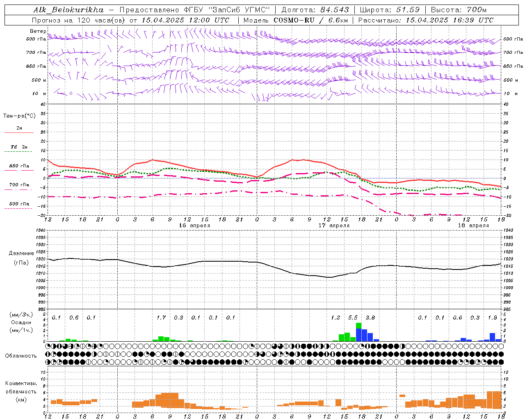Click the Td 2м dew point legend entry
This screenshot has height=420, width=525.
click(x=19, y=147)
